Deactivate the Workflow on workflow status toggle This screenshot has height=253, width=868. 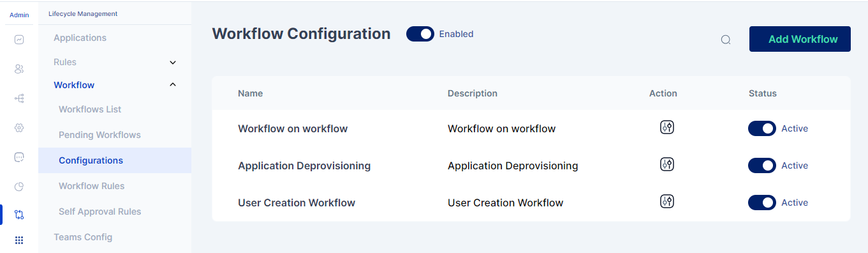click(762, 128)
